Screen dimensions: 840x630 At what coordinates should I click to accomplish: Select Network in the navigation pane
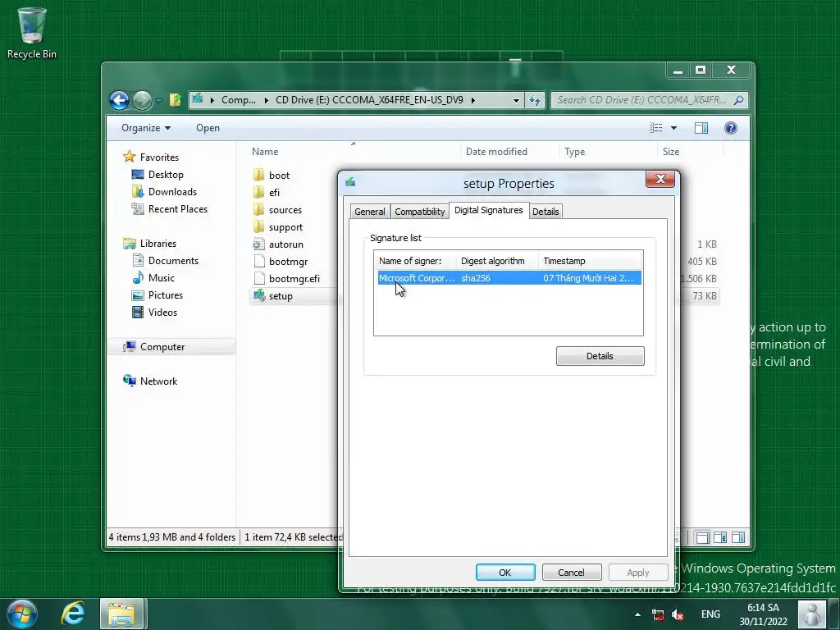click(151, 381)
